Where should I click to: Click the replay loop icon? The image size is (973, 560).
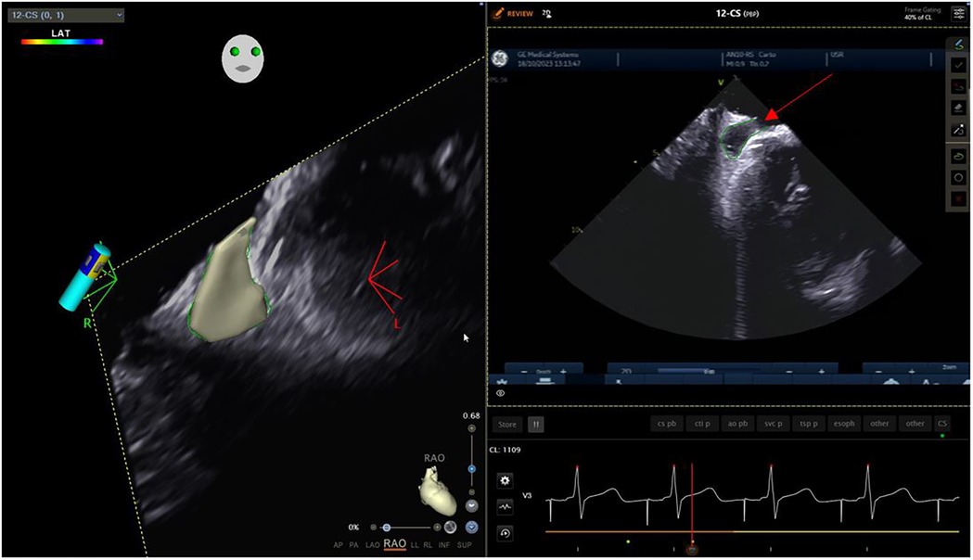506,533
